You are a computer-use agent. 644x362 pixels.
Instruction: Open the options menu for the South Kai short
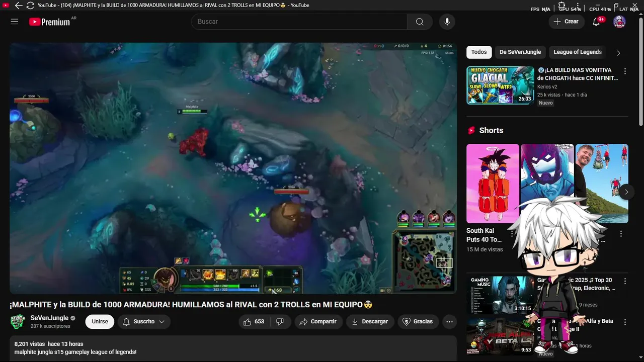512,234
